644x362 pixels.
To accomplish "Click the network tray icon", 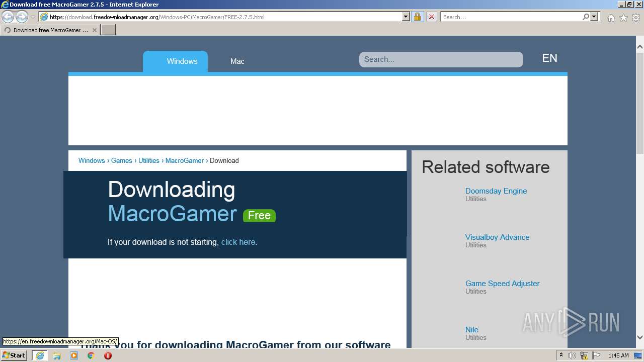I will [x=584, y=355].
